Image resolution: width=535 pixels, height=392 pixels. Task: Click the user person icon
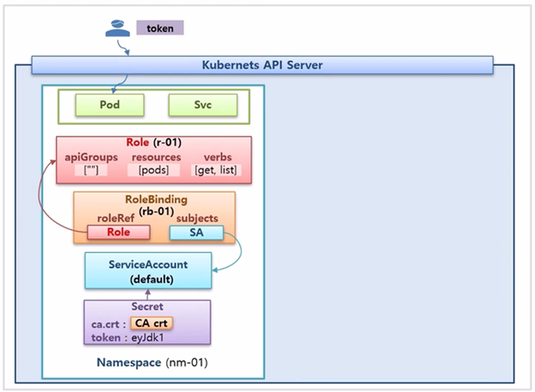point(117,28)
